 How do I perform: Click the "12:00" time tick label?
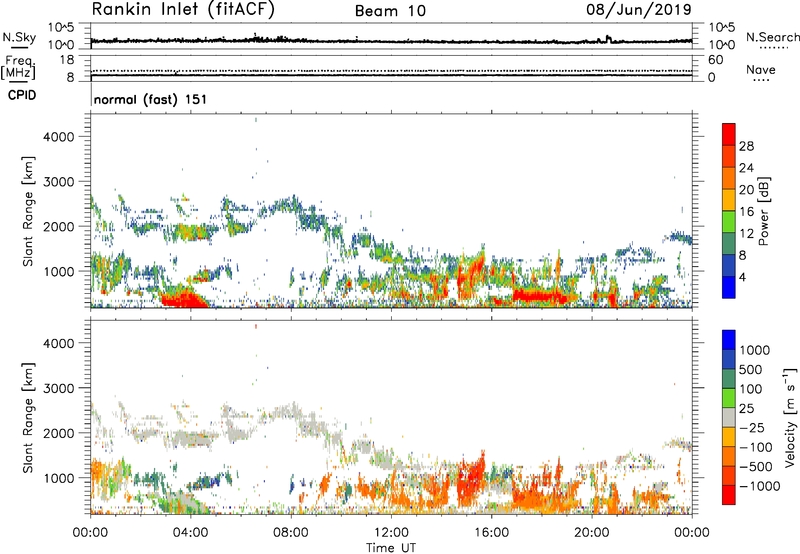[391, 533]
